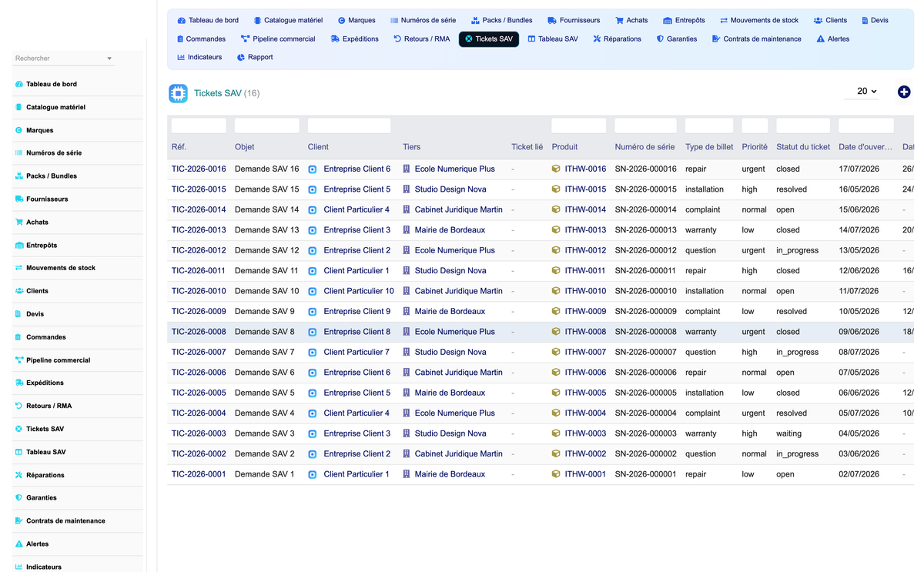Sort by the Type de billet column header
Image resolution: width=924 pixels, height=572 pixels.
coord(709,147)
